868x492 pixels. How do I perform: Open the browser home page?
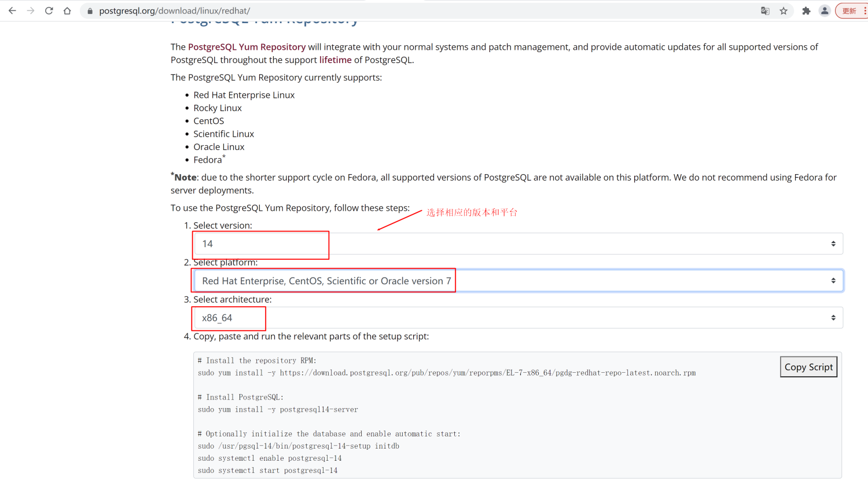67,10
